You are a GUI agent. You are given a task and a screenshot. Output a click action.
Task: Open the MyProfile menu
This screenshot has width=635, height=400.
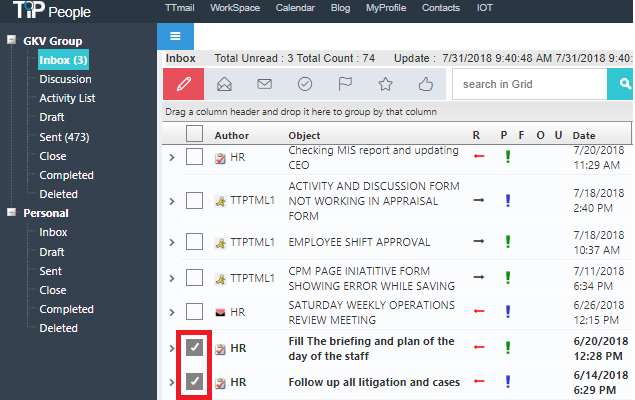386,8
